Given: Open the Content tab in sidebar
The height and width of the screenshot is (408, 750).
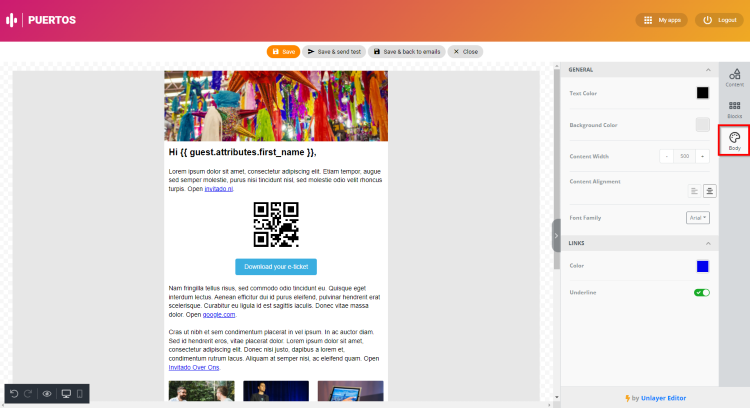Looking at the screenshot, I should click(734, 77).
